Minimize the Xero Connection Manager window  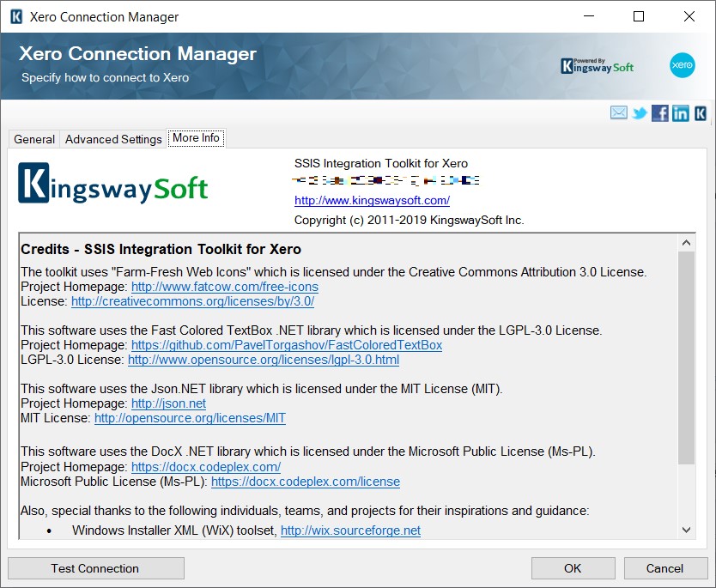[x=589, y=16]
